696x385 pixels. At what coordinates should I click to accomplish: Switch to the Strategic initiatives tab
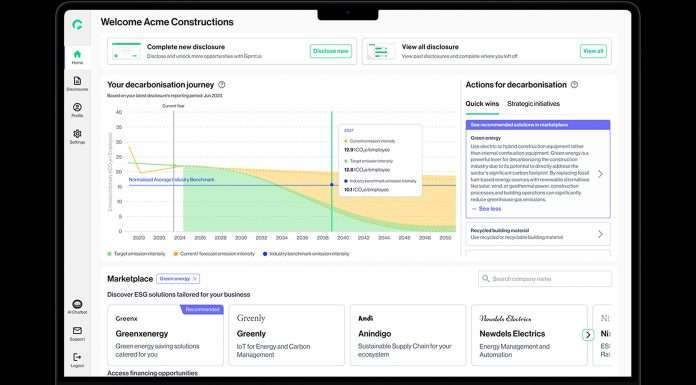pos(534,103)
